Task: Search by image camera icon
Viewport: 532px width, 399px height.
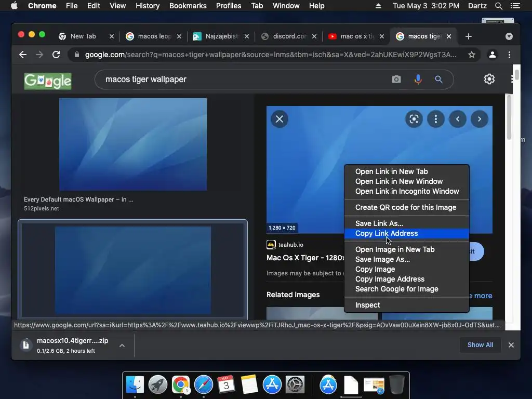Action: [396, 79]
